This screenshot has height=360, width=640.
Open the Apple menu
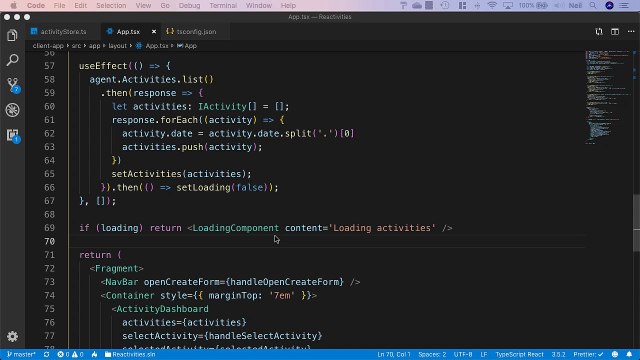tap(13, 5)
